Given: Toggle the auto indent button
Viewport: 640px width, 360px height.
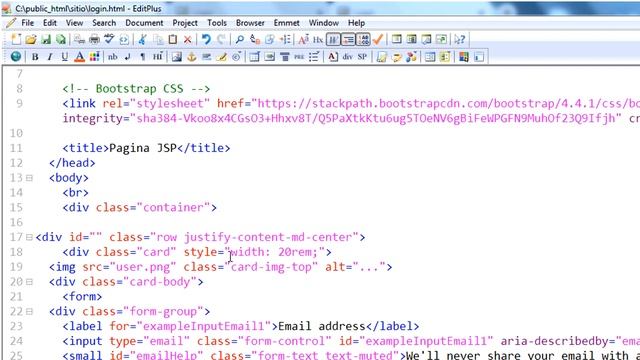Looking at the screenshot, I should (348, 40).
